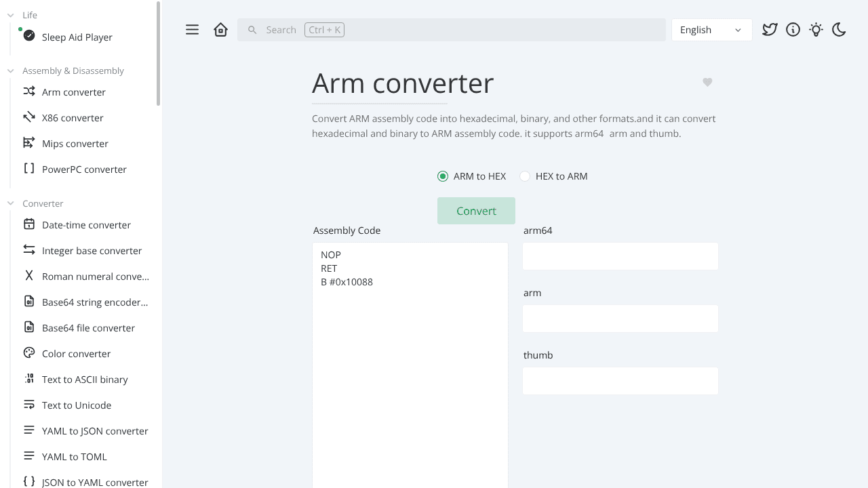Collapse the Life category
Image resolution: width=868 pixels, height=488 pixels.
coord(11,15)
